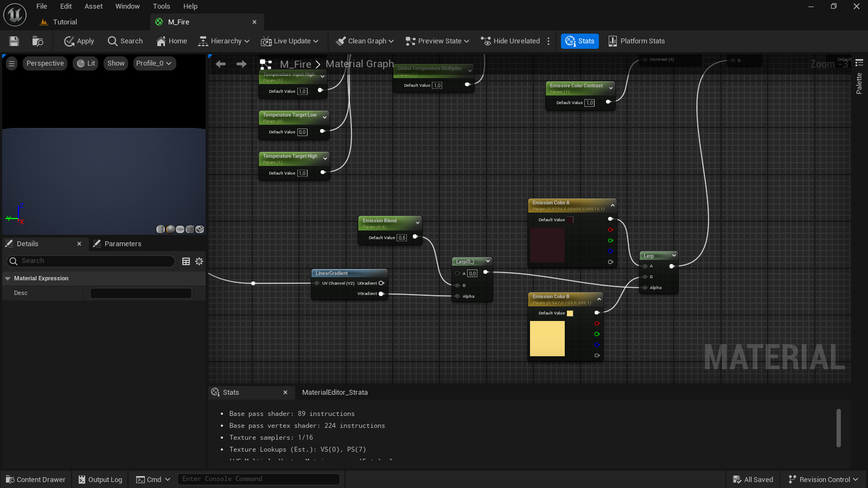Click LinearGradient VGradient output pin
Image resolution: width=868 pixels, height=488 pixels.
coord(381,294)
